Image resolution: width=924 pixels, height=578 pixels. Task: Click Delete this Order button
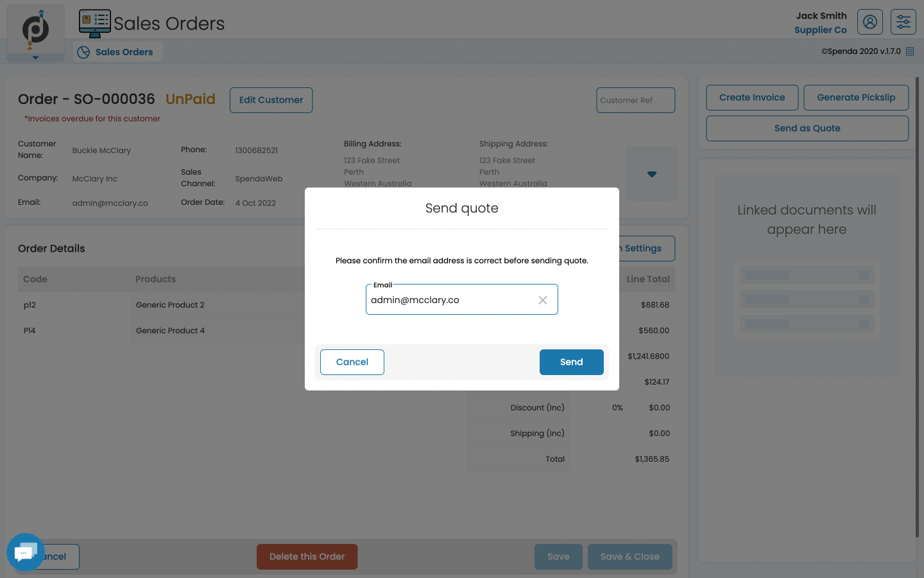(x=307, y=557)
